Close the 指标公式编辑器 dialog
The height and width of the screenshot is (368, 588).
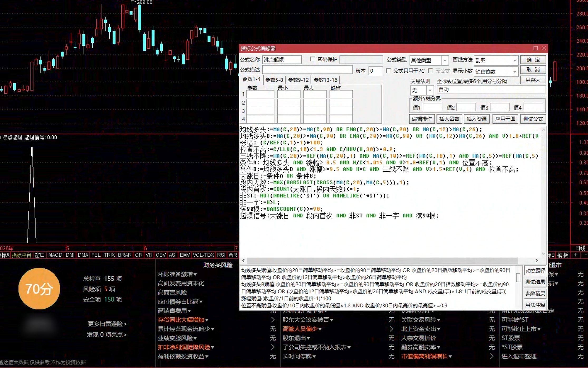click(x=544, y=48)
